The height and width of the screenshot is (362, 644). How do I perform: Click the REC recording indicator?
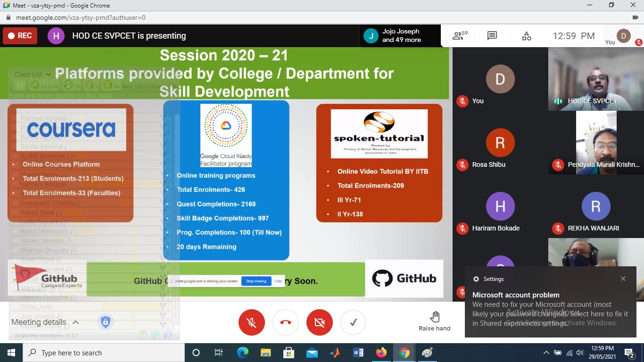tap(20, 36)
